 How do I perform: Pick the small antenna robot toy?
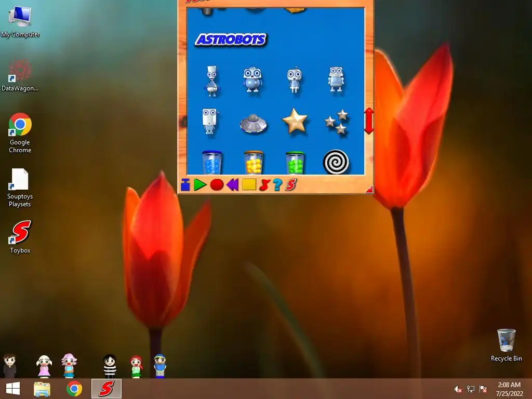coord(294,79)
